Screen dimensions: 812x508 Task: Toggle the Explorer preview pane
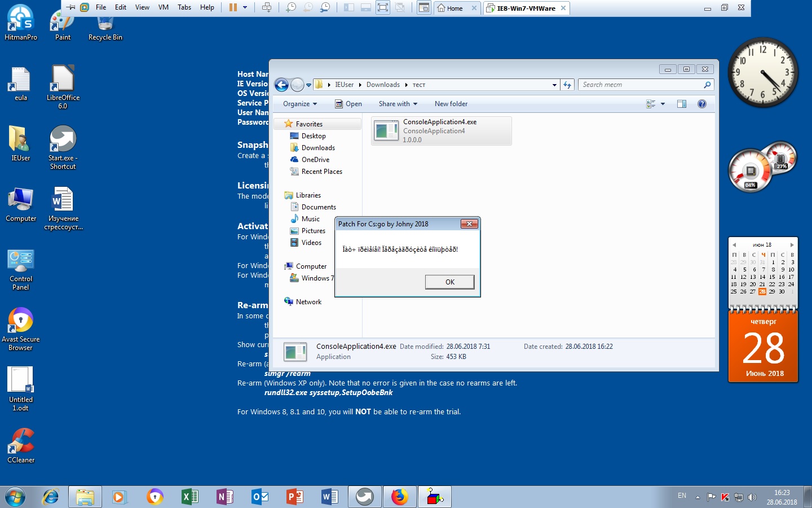coord(681,104)
